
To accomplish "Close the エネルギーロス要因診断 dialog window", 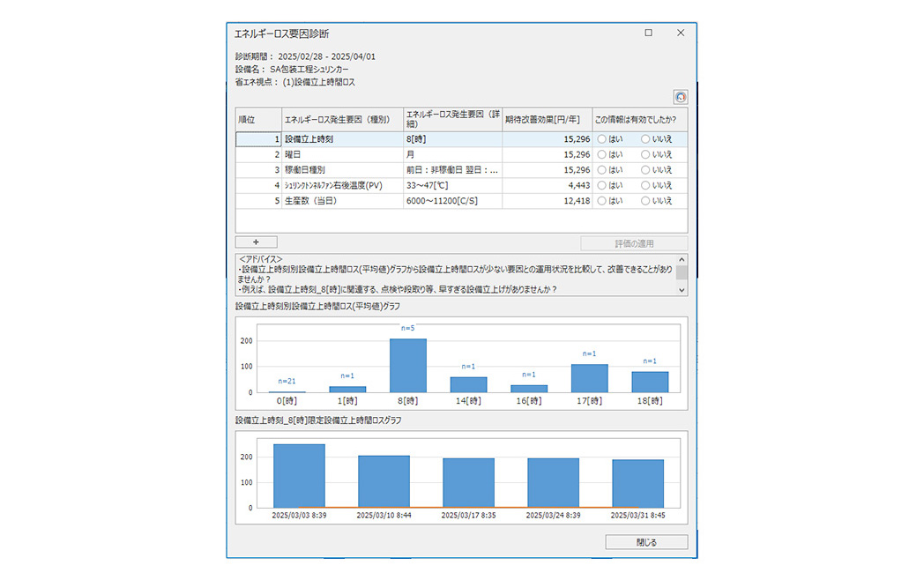I will [681, 33].
